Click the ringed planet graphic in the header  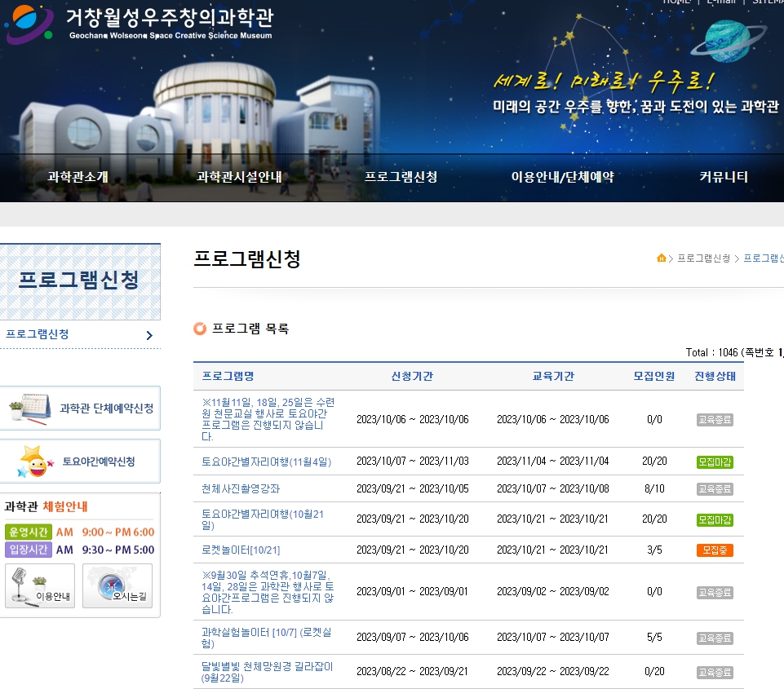(728, 41)
